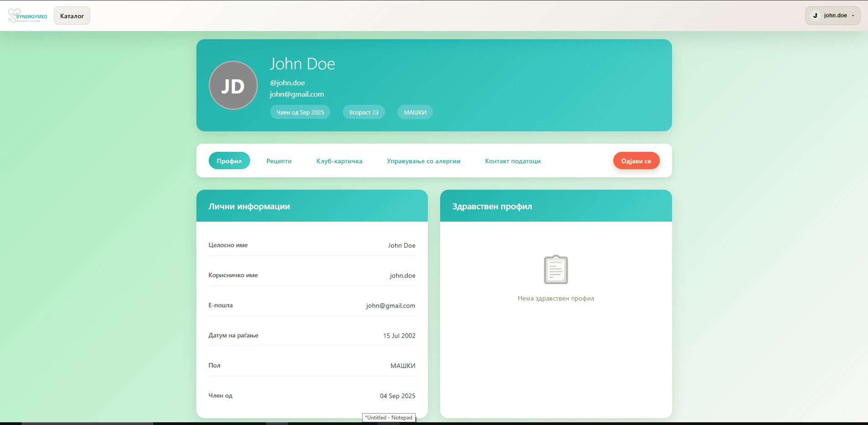Click the МАШКИ badge in profile header

pos(415,112)
